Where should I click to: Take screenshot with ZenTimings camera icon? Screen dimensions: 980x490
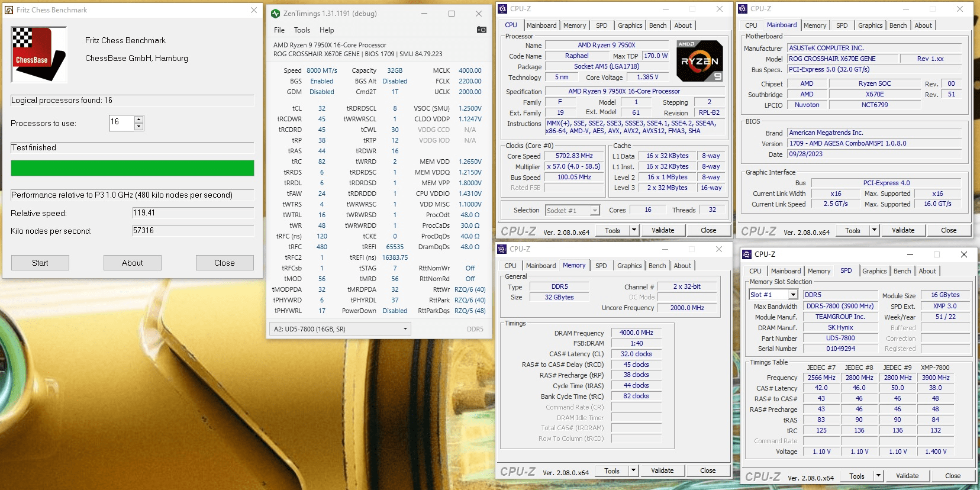pyautogui.click(x=481, y=30)
